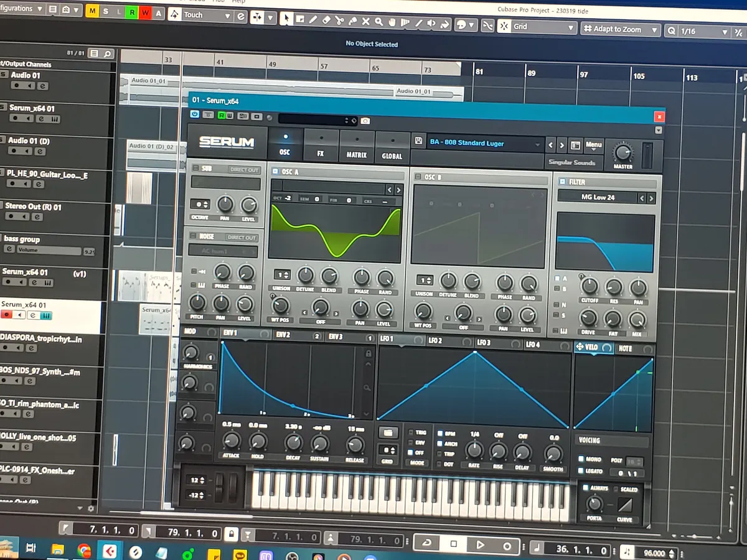Select the Cubase Object Selection arrow tool

[x=286, y=18]
